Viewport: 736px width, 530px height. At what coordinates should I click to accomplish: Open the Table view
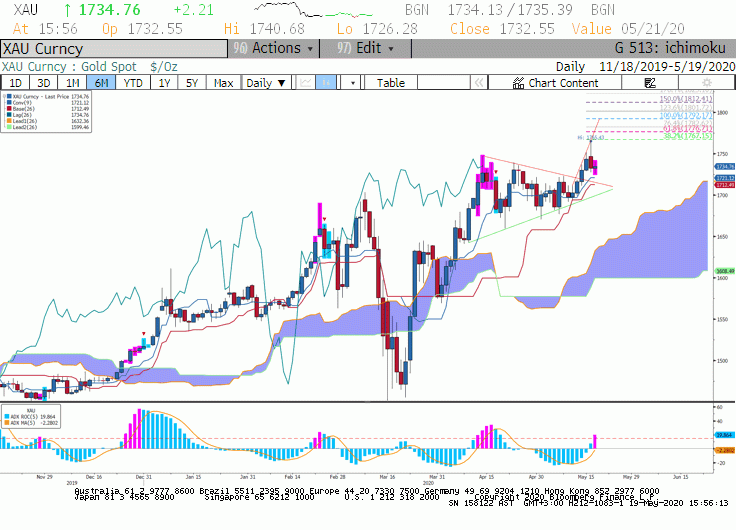[x=391, y=83]
